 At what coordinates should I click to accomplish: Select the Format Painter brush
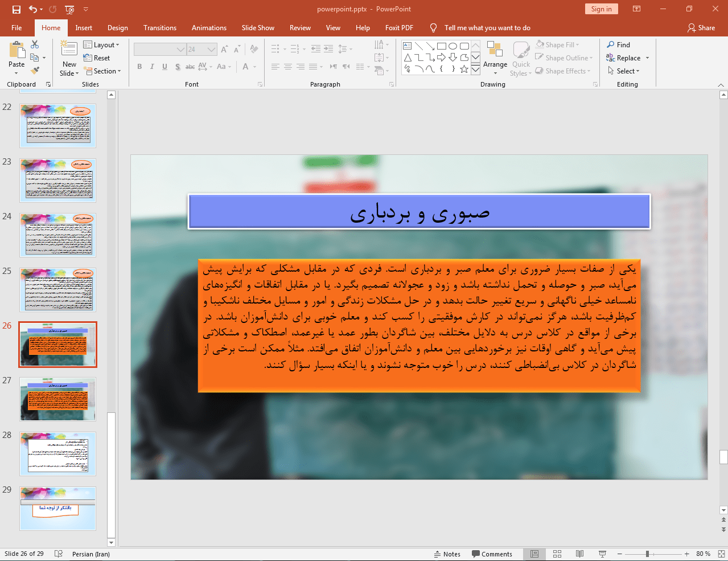pyautogui.click(x=35, y=71)
